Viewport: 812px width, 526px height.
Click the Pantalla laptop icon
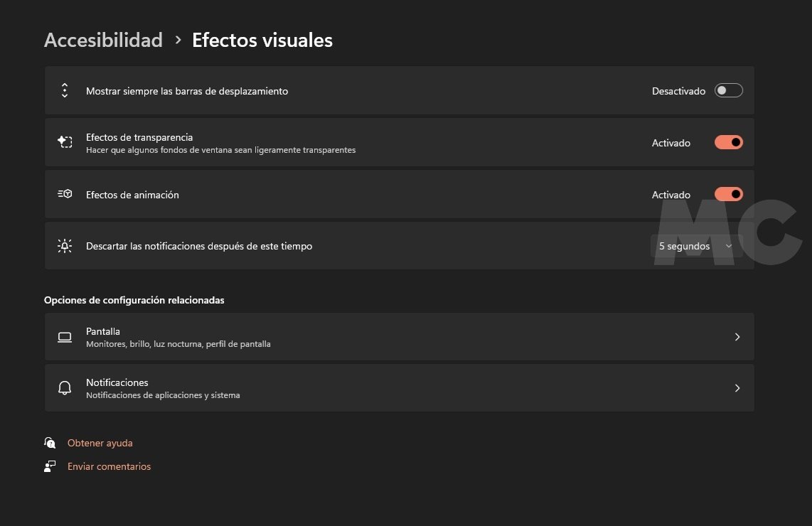click(65, 337)
